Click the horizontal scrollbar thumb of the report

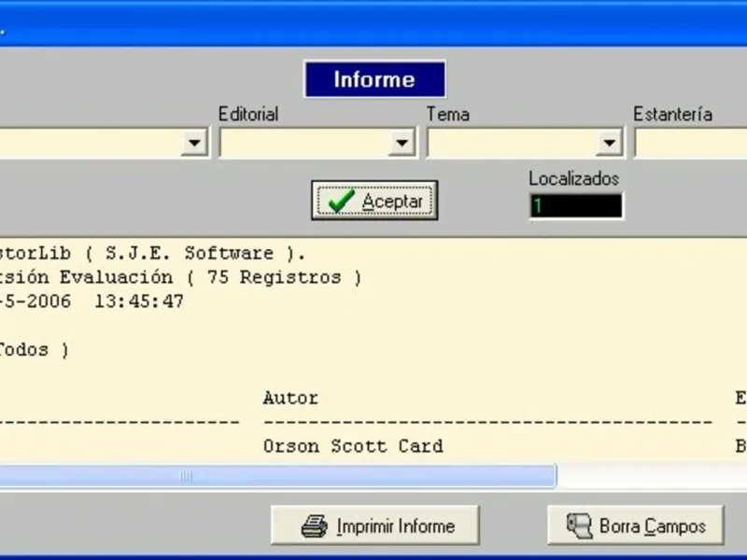click(x=277, y=475)
